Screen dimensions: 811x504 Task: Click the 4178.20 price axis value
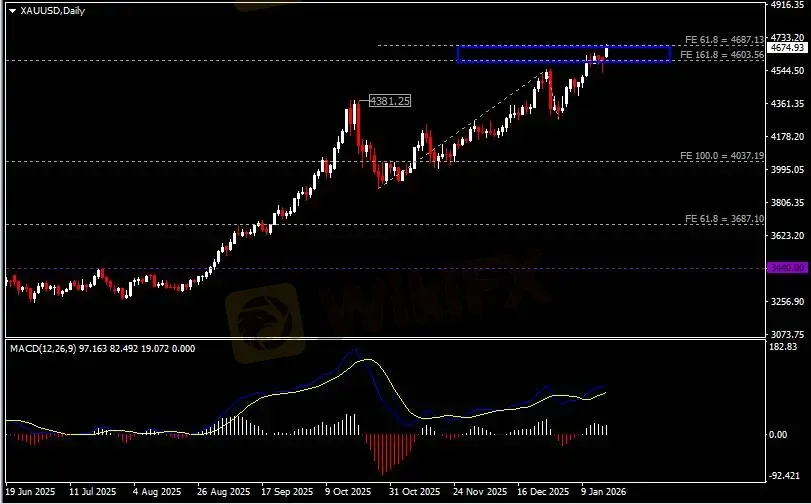tap(787, 137)
